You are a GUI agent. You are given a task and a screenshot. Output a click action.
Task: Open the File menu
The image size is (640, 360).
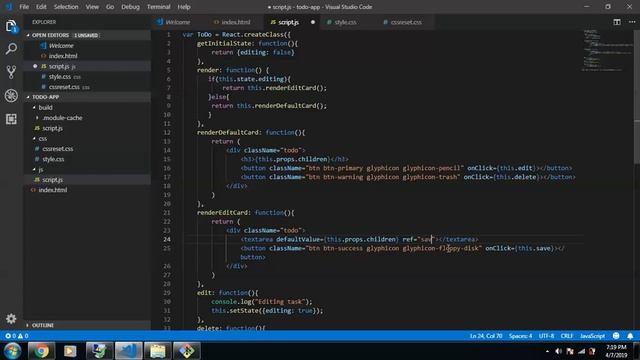[x=24, y=7]
